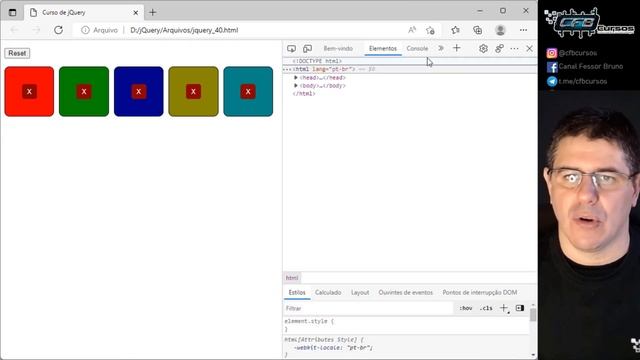Click the element.style rule block
The image size is (640, 360).
(x=406, y=325)
